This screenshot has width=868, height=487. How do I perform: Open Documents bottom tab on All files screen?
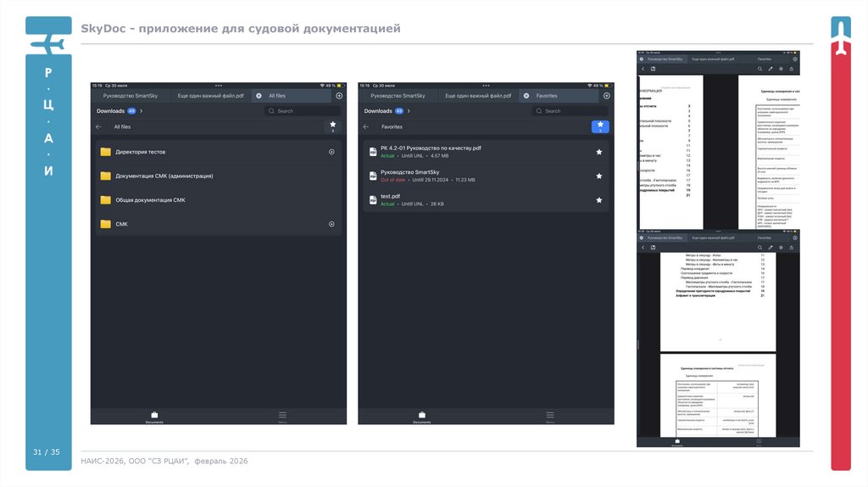tap(154, 417)
